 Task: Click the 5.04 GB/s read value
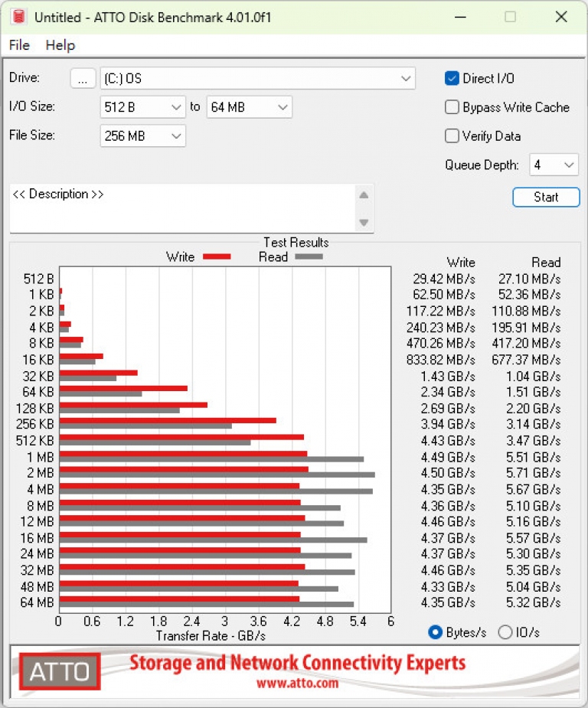[x=534, y=587]
